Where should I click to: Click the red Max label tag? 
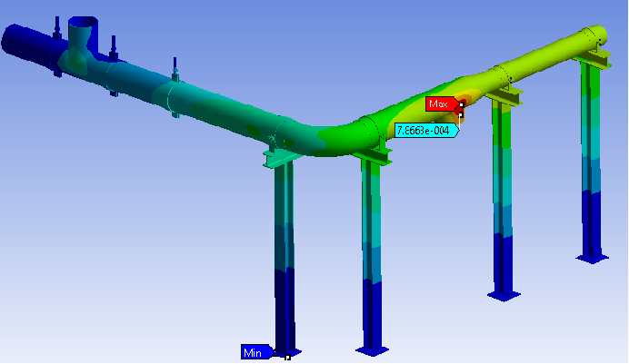(x=439, y=103)
